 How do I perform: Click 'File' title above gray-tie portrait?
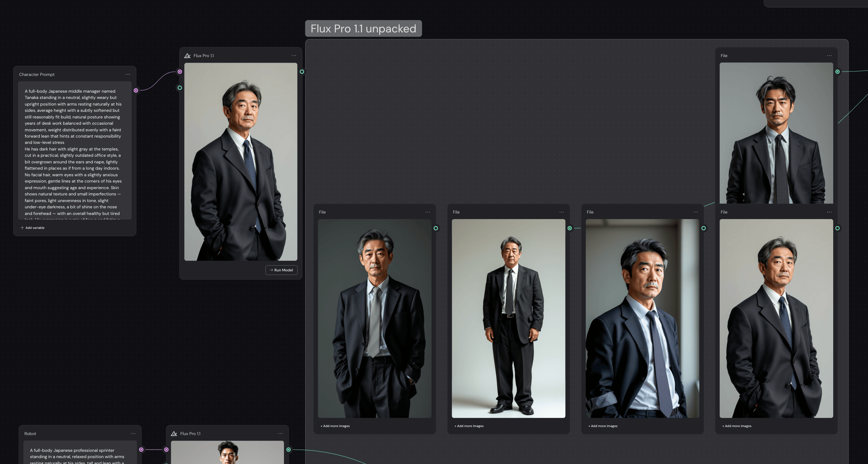click(322, 212)
